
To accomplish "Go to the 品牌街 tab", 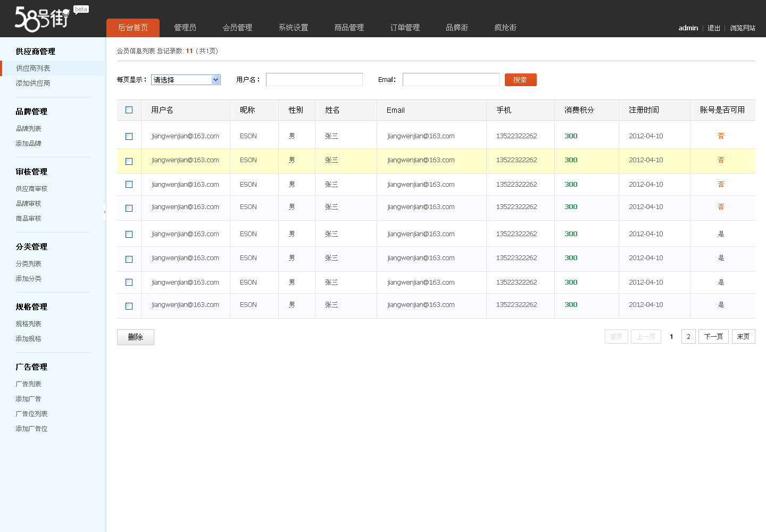I will (x=457, y=28).
